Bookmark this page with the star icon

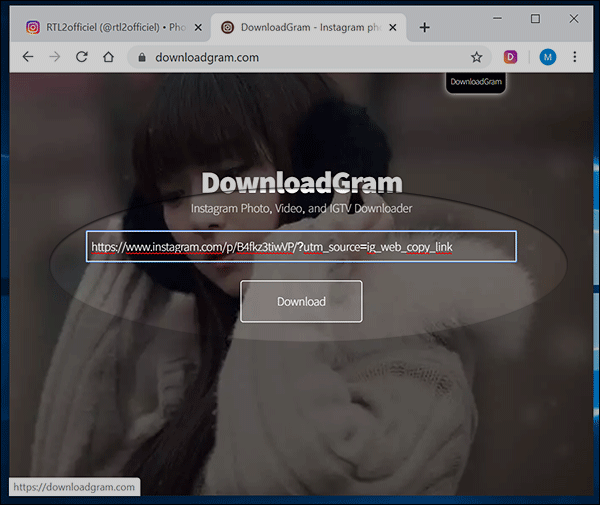pos(477,57)
